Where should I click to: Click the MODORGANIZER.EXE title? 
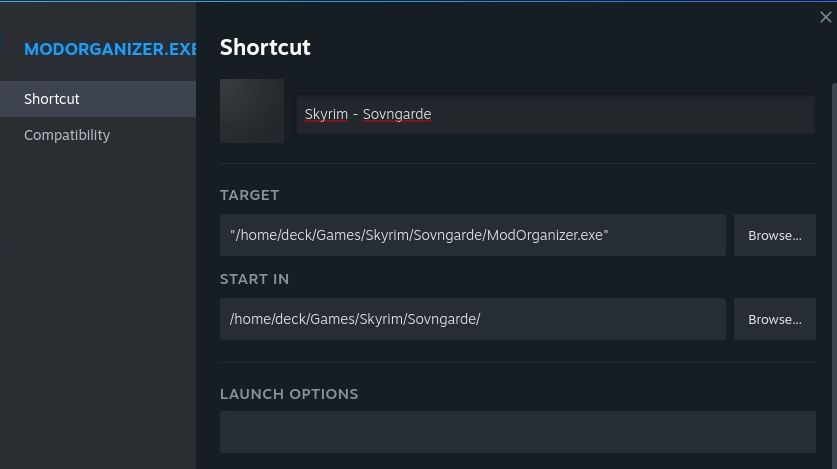110,49
